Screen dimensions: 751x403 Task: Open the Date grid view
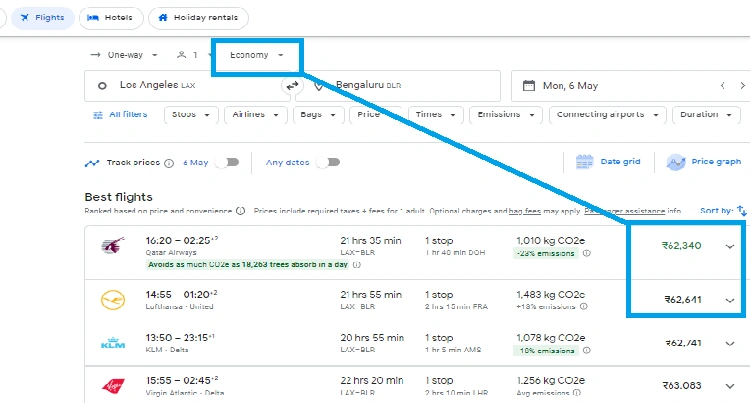pos(608,162)
